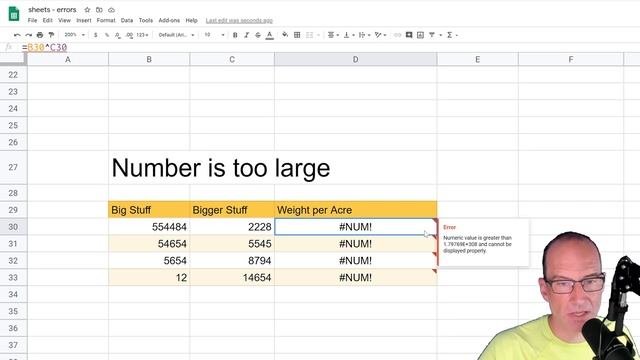
Task: Insert a chart via toolbar icon
Action: pos(420,35)
